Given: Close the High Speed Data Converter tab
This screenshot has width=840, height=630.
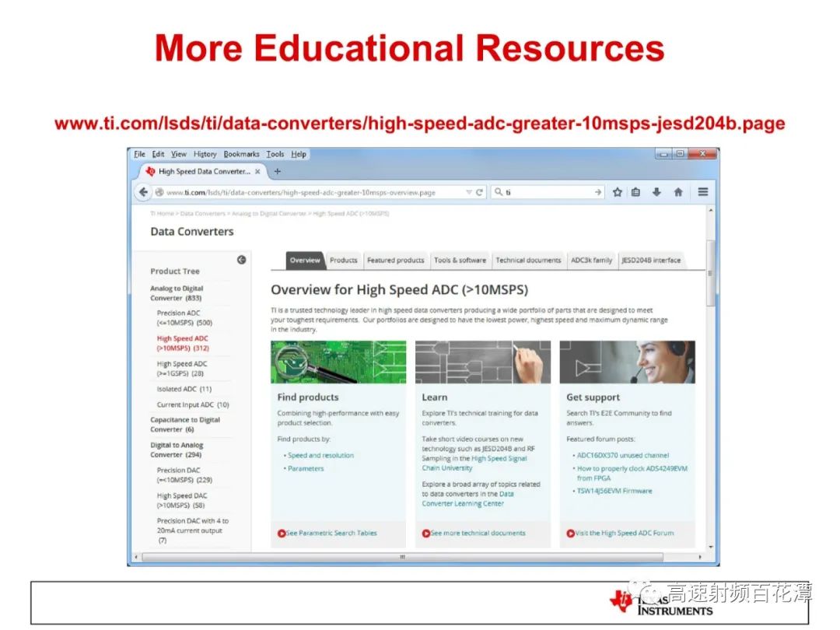Looking at the screenshot, I should point(257,171).
